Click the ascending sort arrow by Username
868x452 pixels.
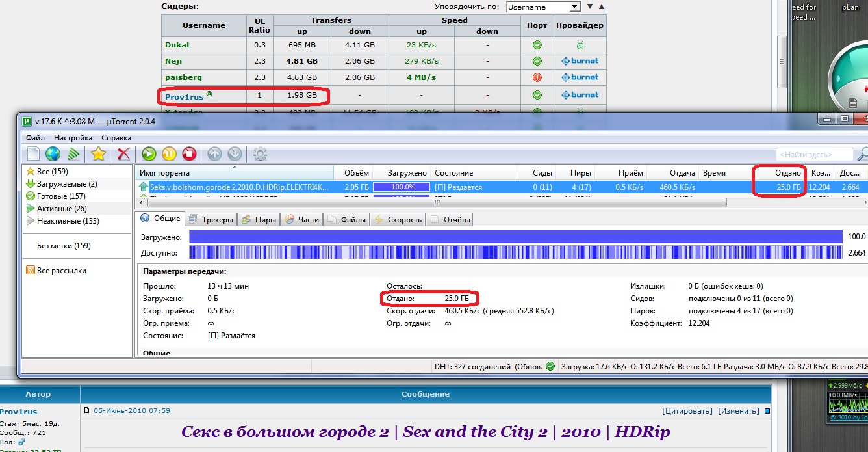tap(601, 7)
